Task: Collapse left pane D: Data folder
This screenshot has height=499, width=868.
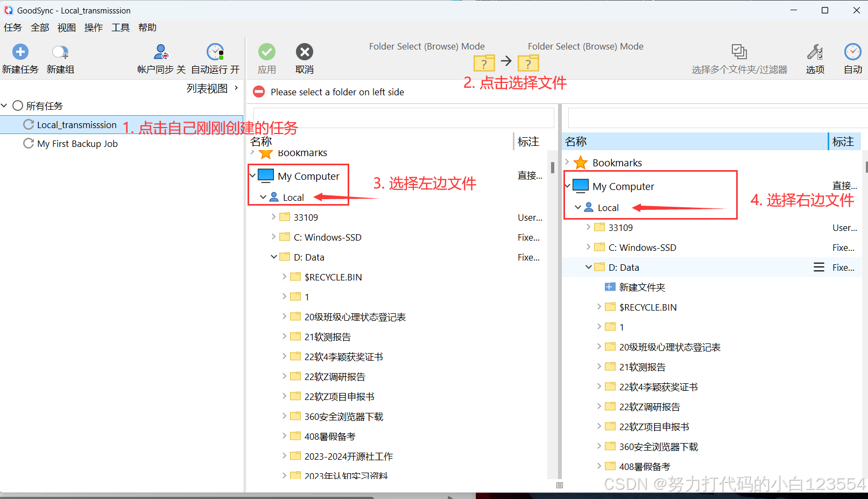Action: tap(274, 257)
